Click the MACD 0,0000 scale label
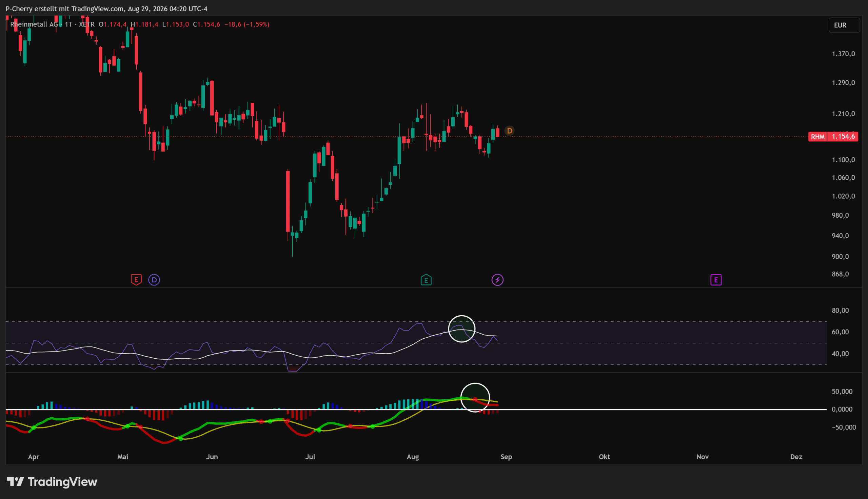This screenshot has height=499, width=868. click(x=842, y=409)
